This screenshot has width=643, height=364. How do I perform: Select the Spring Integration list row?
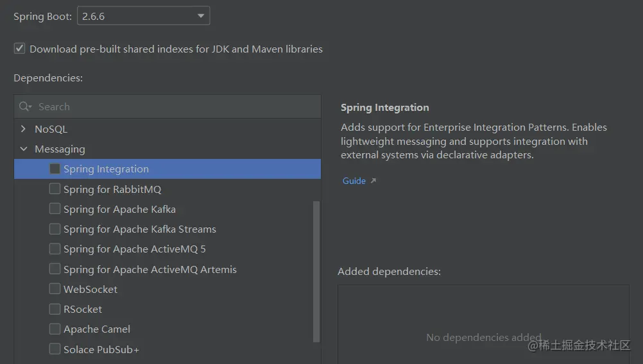(193, 169)
